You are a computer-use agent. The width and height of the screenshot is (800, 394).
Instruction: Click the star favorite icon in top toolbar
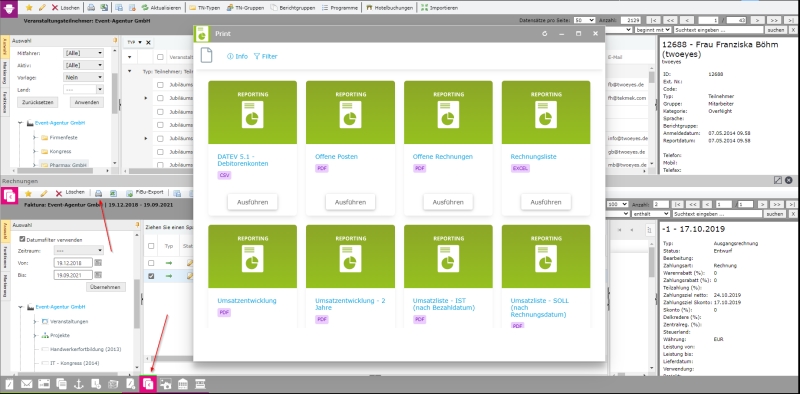(29, 8)
